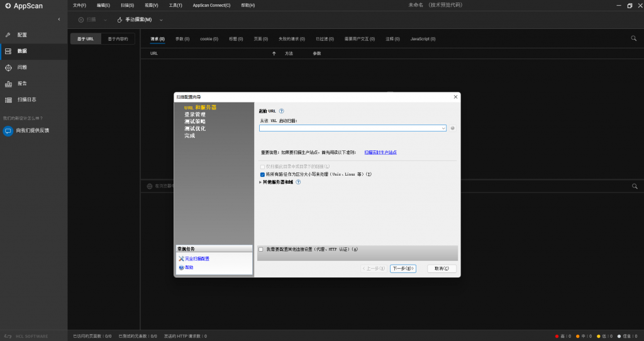Image resolution: width=644 pixels, height=341 pixels.
Task: Click the 发送的 HTTP 请求数: 0 status text
Action: tap(186, 336)
